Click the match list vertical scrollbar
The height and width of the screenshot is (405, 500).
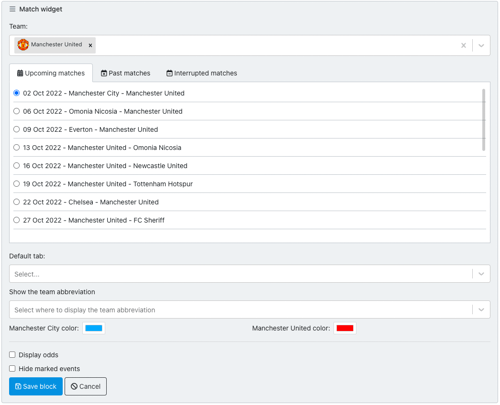483,120
